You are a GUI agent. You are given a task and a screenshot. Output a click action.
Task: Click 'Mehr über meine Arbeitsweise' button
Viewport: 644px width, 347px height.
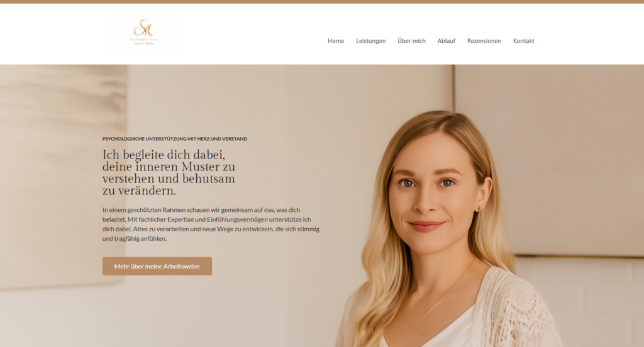click(x=157, y=266)
